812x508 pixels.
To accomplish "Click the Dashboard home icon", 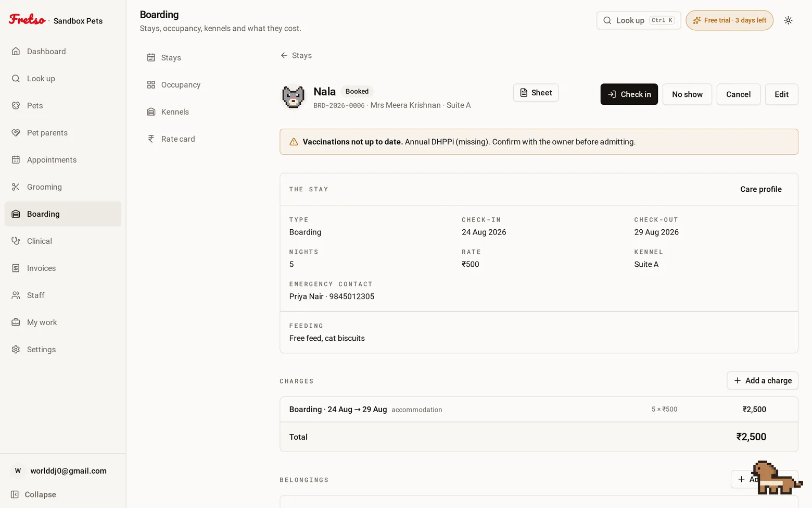I will [16, 52].
